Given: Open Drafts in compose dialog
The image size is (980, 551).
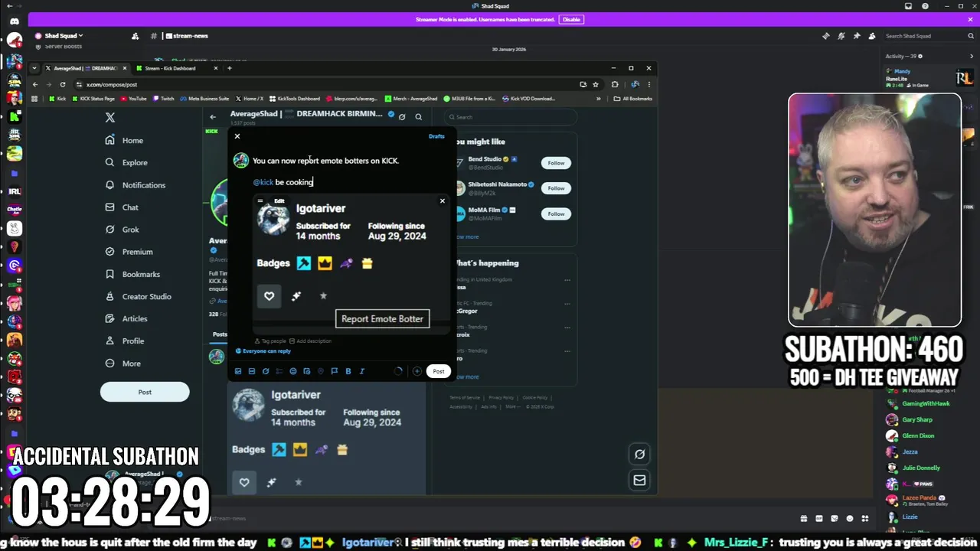Looking at the screenshot, I should coord(436,136).
